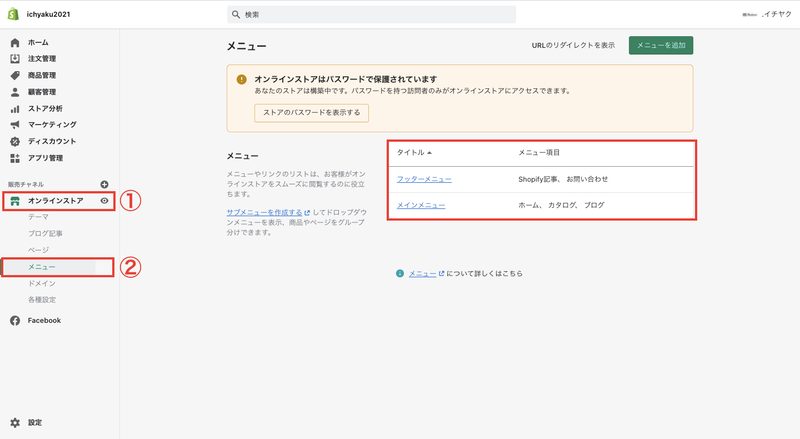
Task: Open the イチヤク account menu
Action: [x=767, y=14]
